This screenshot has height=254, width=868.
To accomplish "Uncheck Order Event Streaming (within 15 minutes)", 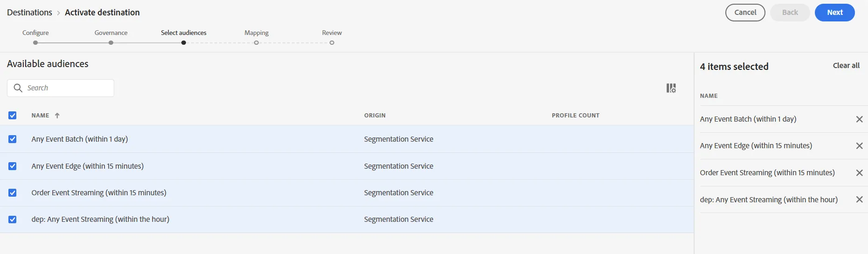I will pos(13,192).
